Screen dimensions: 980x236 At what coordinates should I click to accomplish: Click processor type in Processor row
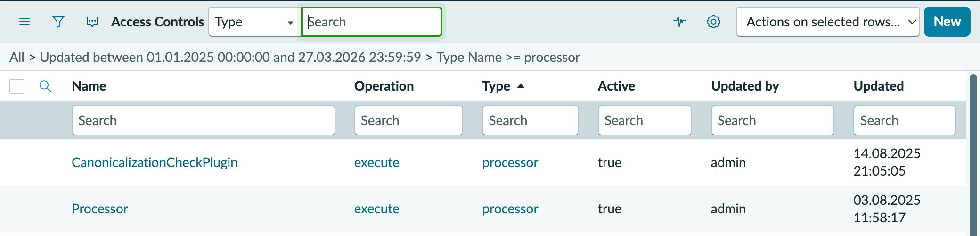(x=510, y=209)
